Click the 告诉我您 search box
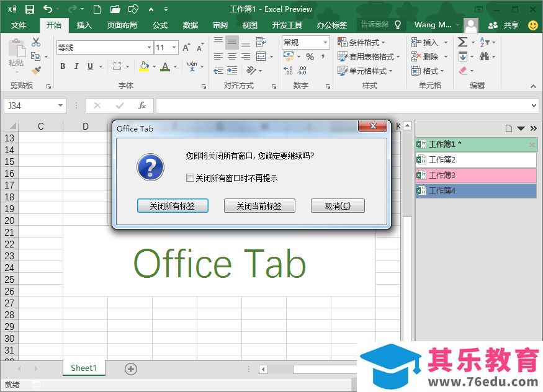This screenshot has height=392, width=543. coord(380,25)
